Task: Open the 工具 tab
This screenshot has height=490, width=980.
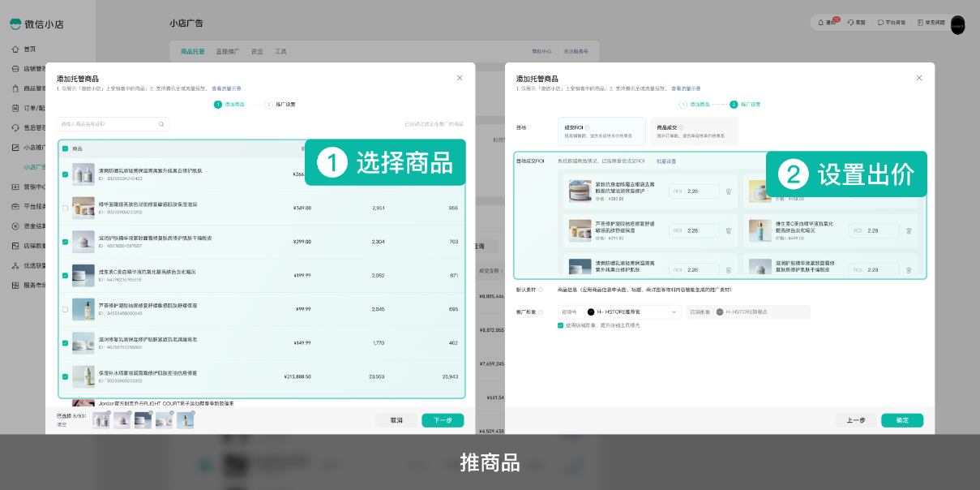Action: [280, 51]
